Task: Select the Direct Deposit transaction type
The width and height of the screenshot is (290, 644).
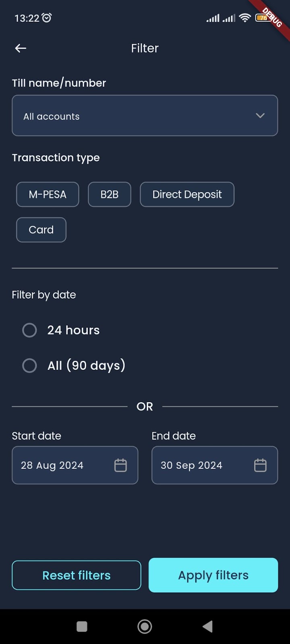Action: tap(187, 194)
